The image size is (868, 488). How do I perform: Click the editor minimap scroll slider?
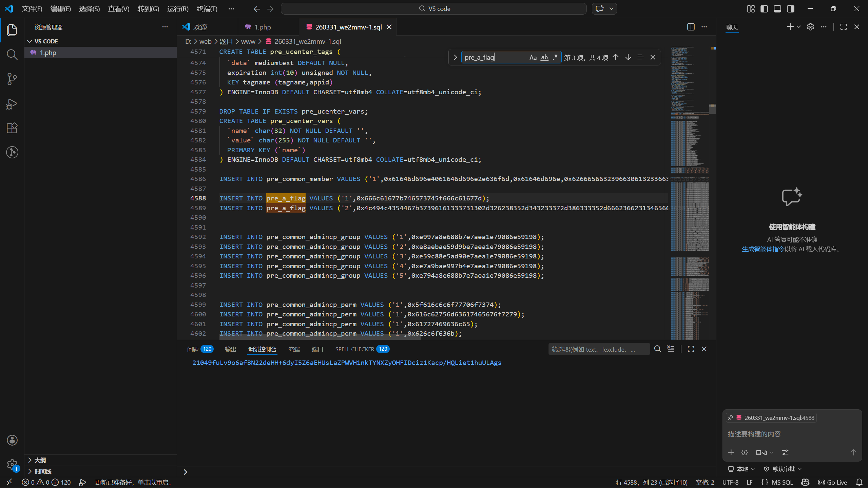point(712,109)
